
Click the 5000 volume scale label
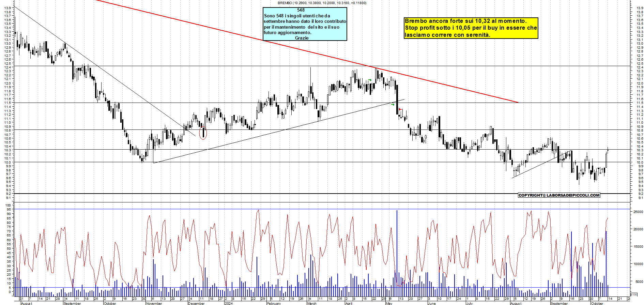coord(639,282)
